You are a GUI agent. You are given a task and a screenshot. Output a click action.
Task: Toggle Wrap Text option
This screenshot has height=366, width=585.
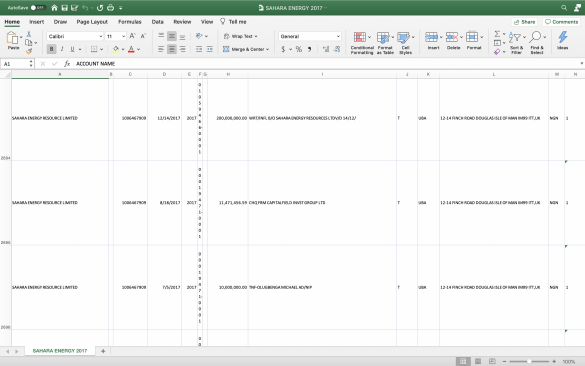pos(241,36)
